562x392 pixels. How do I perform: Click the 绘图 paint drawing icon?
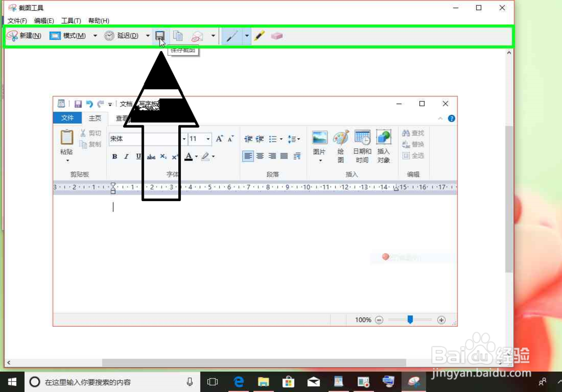(341, 138)
